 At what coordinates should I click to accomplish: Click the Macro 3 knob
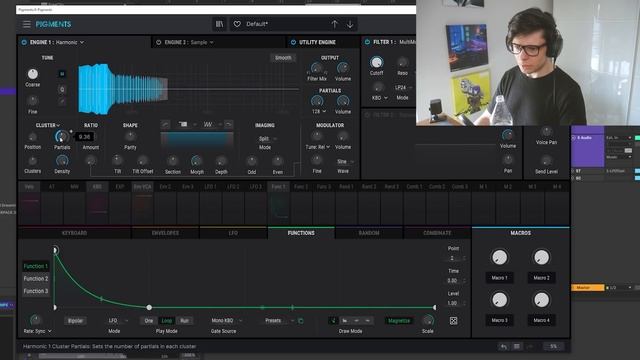point(499,300)
